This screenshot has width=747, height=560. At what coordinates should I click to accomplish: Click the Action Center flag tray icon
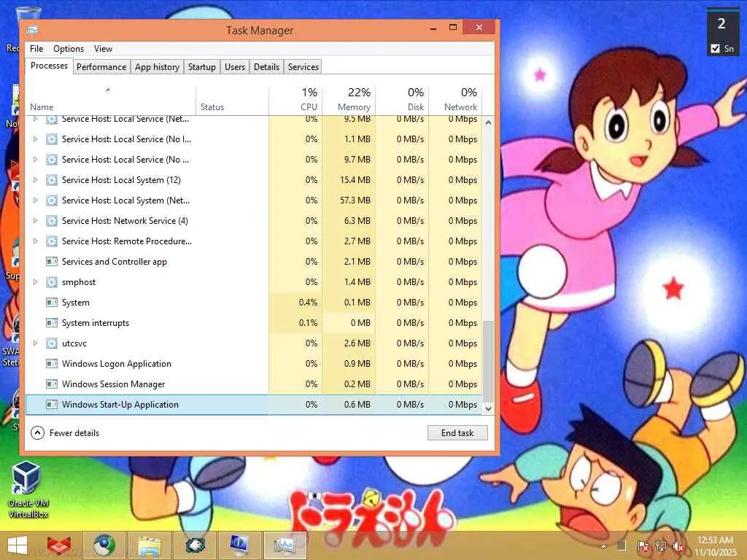(x=643, y=546)
